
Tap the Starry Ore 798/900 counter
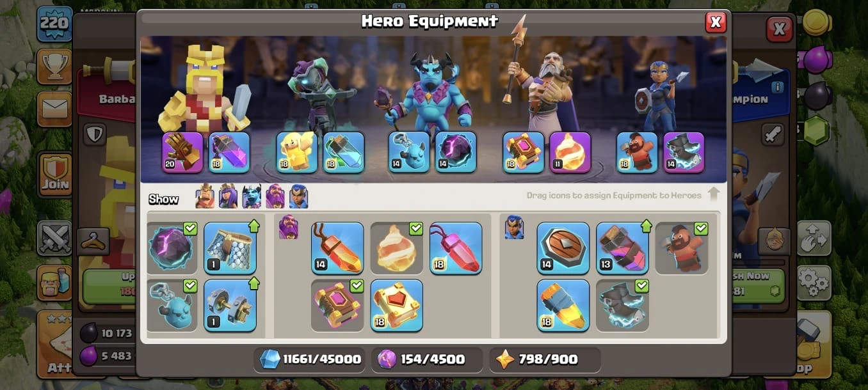545,359
